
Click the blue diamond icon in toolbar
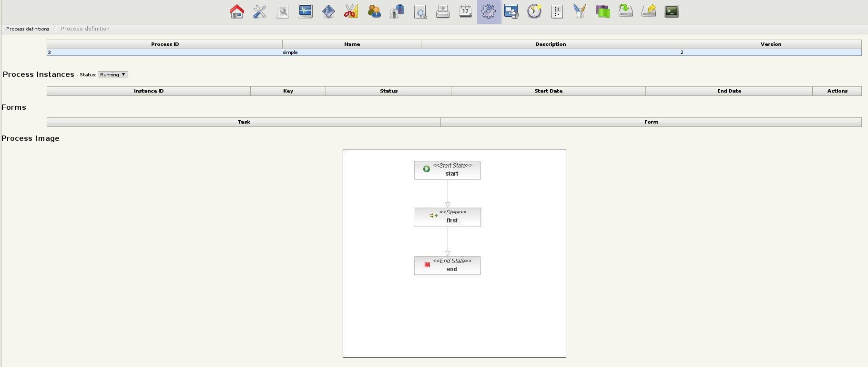[328, 11]
